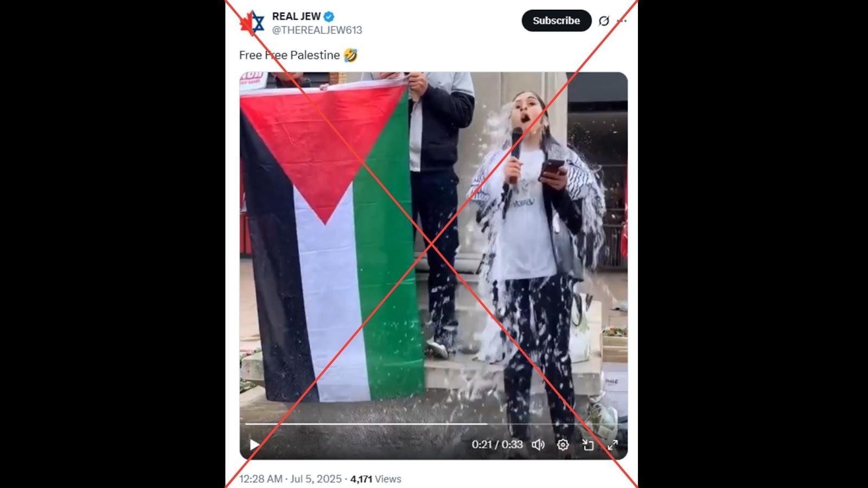Open the Grok slashed-circle icon
This screenshot has height=488, width=868.
603,21
